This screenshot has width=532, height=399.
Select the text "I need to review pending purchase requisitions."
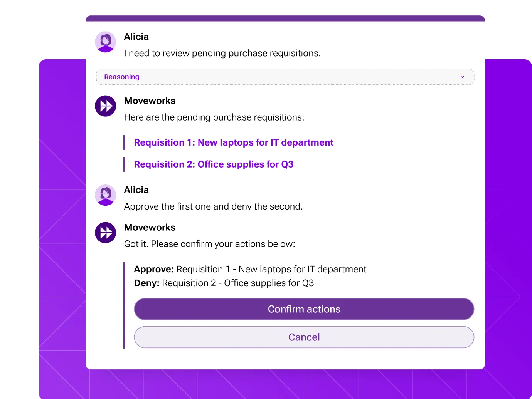click(222, 53)
